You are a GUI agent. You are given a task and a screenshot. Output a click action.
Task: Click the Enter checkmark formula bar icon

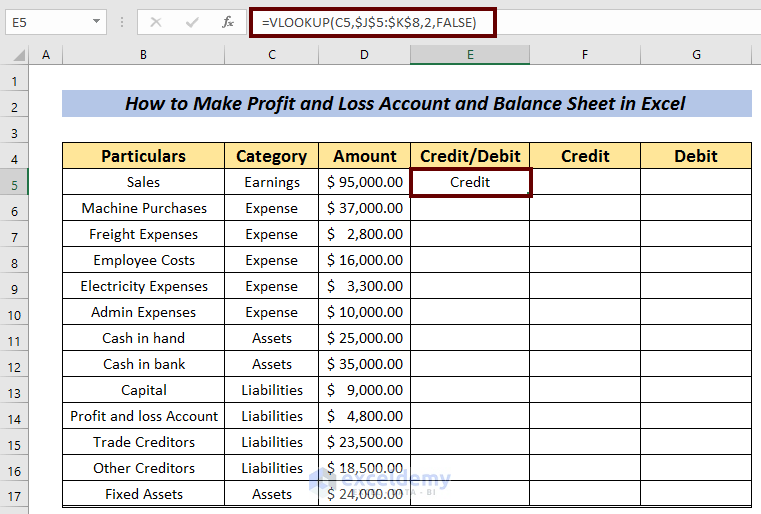click(192, 22)
